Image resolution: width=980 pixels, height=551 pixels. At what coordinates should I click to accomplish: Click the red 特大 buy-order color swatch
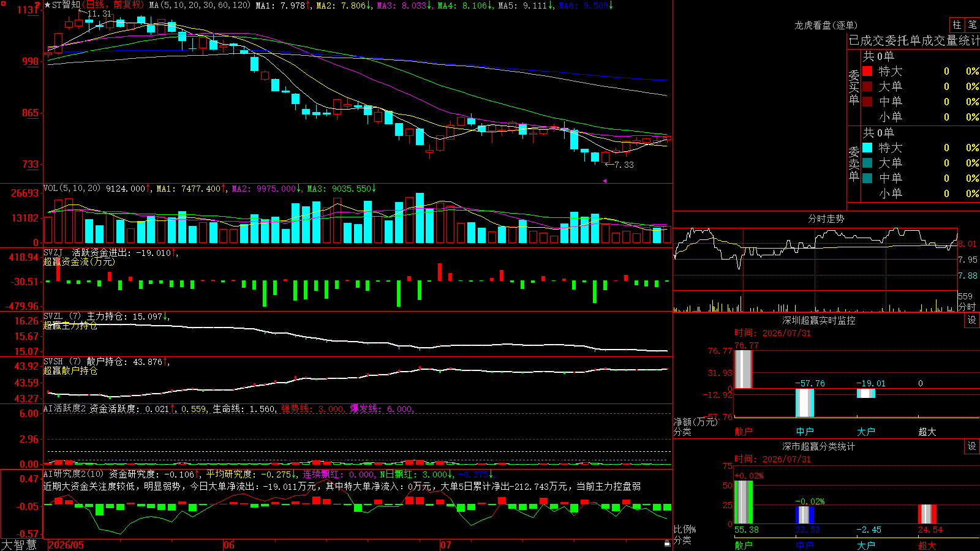[867, 71]
